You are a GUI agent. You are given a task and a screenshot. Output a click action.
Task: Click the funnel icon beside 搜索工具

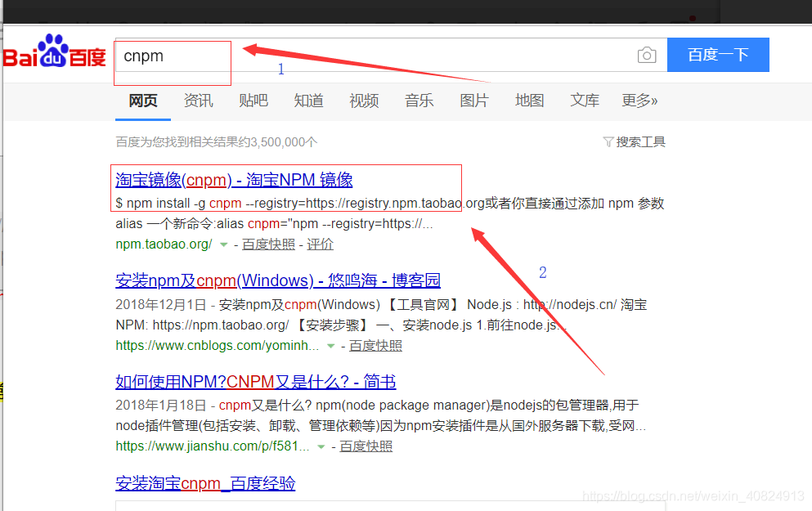click(x=608, y=142)
